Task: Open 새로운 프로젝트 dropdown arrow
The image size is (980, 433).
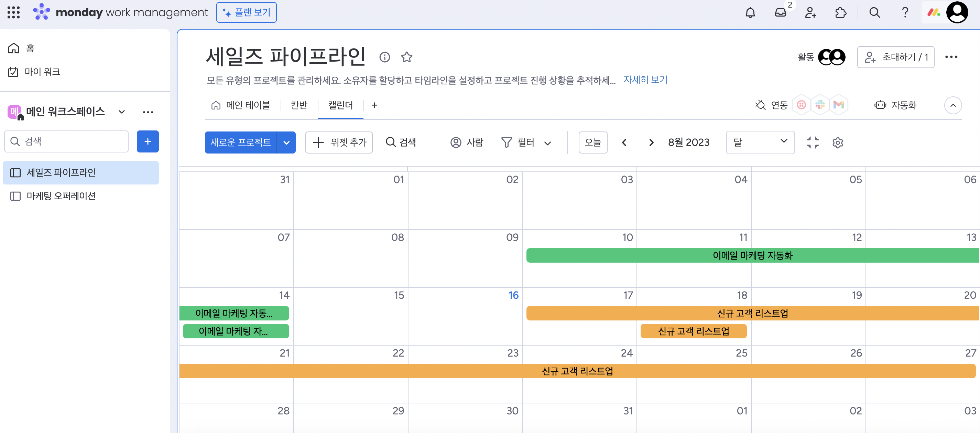Action: (286, 143)
